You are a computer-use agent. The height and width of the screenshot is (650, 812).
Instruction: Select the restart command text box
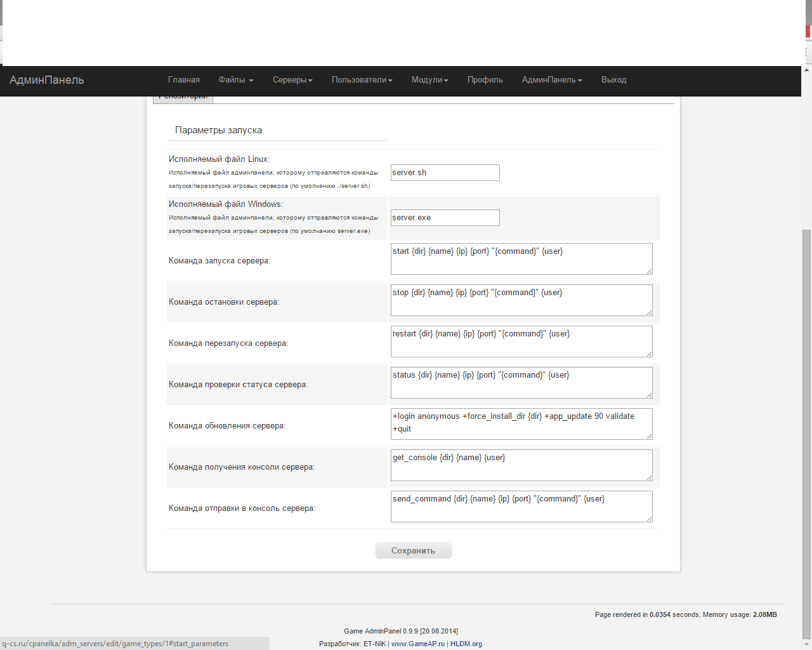point(521,342)
